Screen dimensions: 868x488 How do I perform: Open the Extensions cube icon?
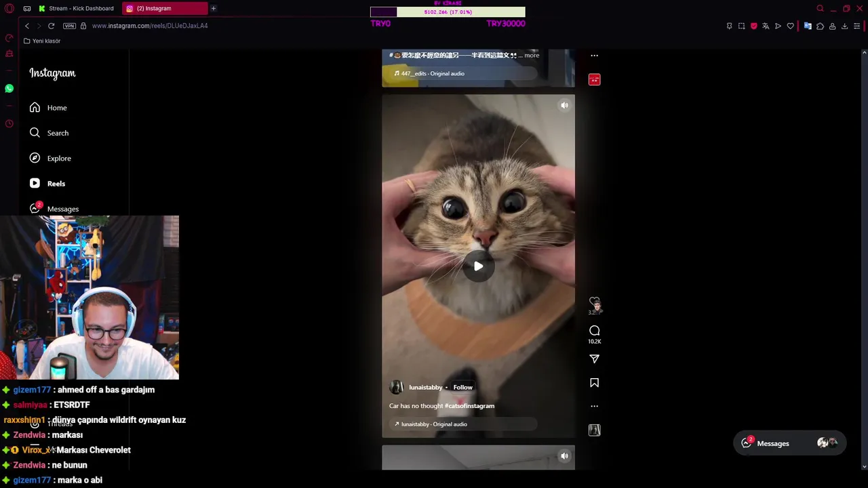(820, 26)
